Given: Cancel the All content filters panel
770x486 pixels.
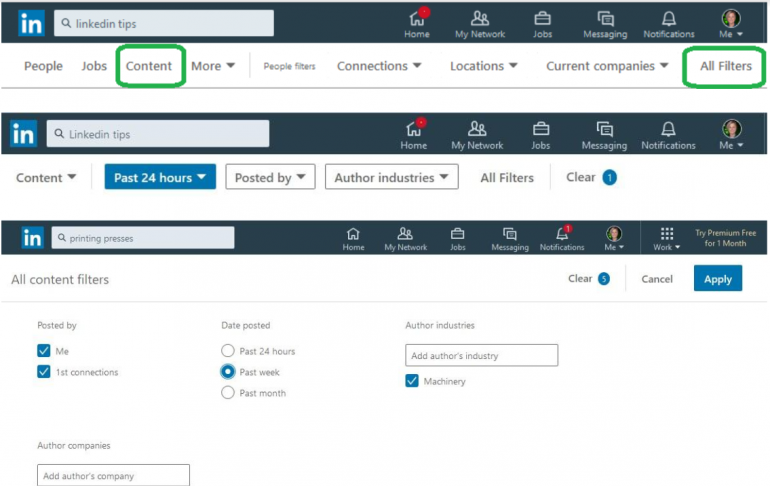Looking at the screenshot, I should click(x=657, y=279).
